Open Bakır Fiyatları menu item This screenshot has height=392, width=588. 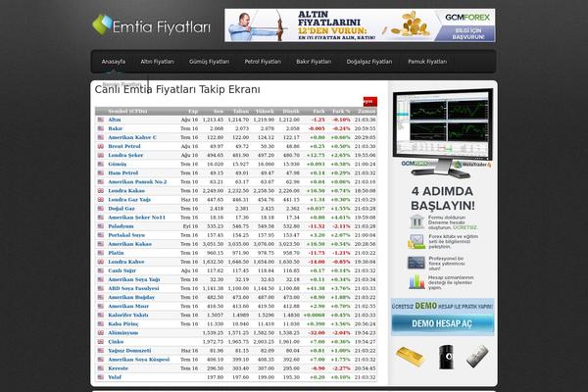pos(314,62)
